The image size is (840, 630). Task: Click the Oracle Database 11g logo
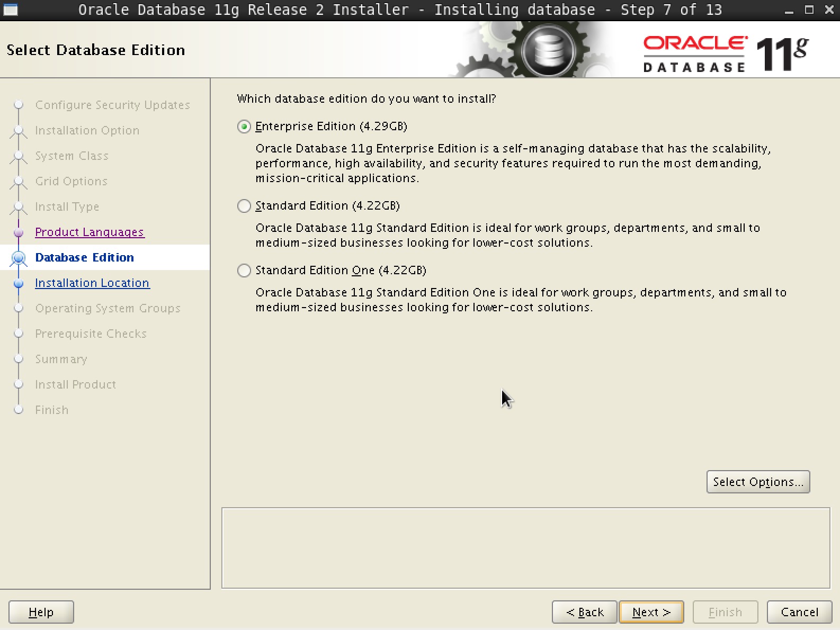[x=726, y=53]
